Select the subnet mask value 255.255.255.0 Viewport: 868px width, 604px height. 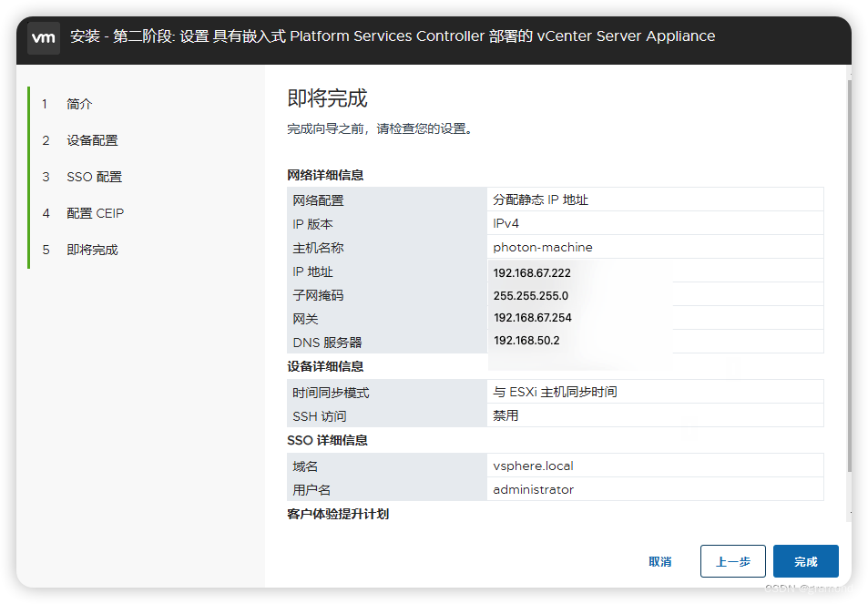[x=530, y=296]
